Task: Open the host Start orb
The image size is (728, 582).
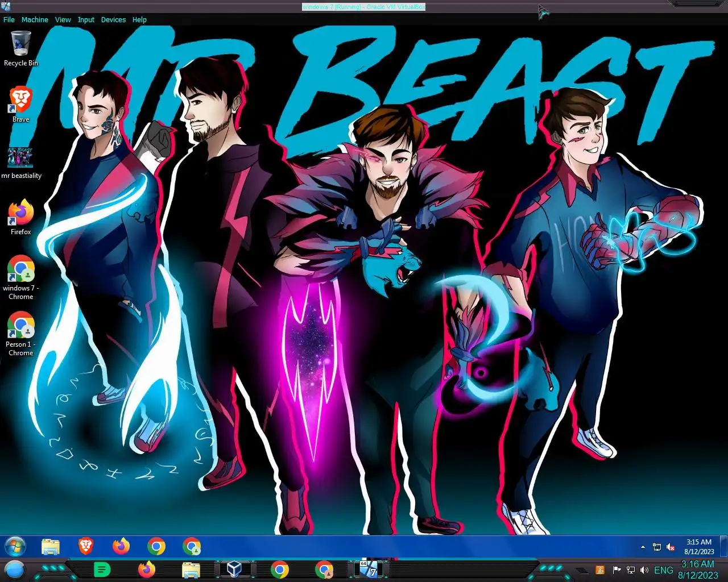Action: [15, 569]
